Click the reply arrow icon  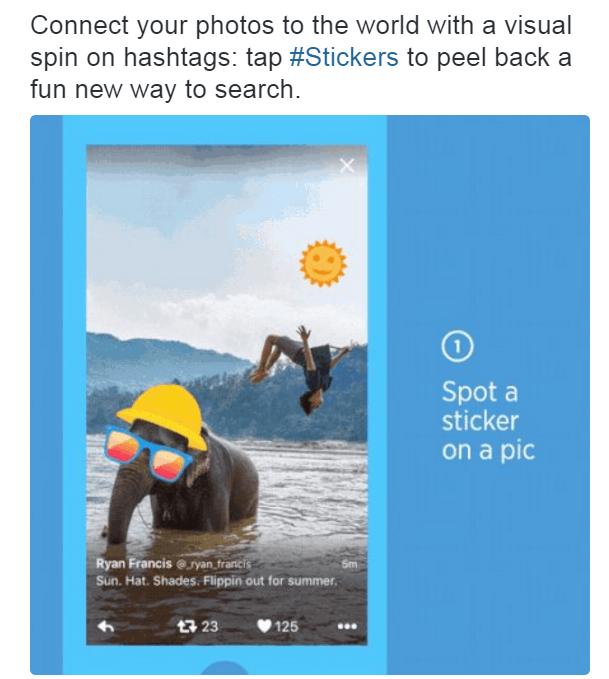click(x=106, y=626)
